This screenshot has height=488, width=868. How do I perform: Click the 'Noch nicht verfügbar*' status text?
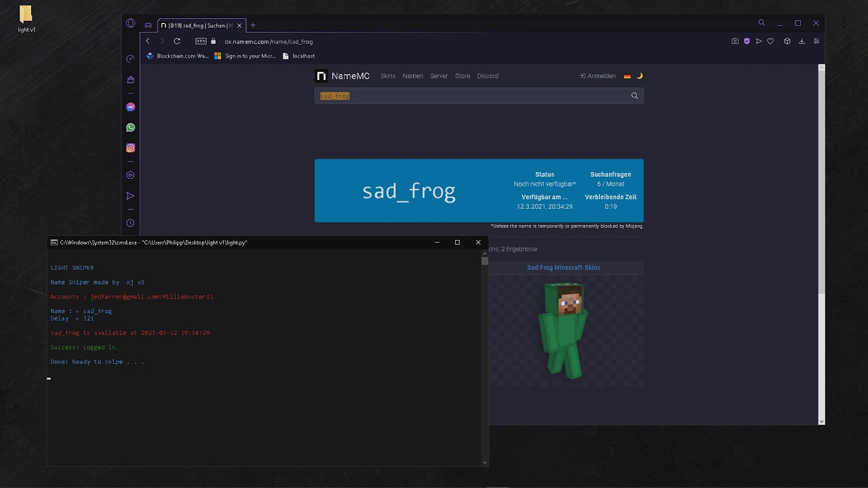tap(545, 184)
